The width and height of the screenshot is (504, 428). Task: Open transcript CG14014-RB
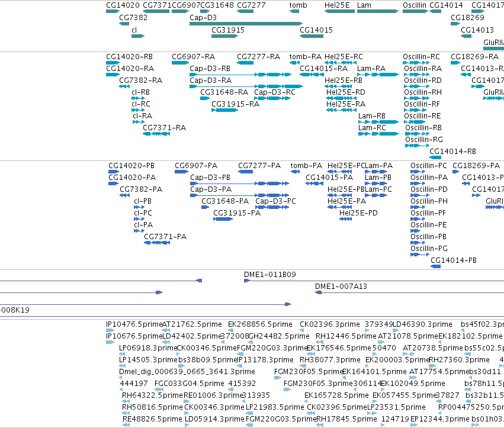[x=452, y=152]
